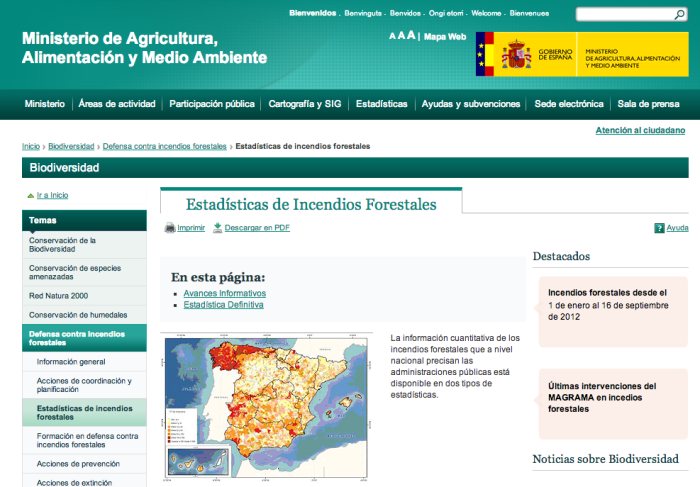700x487 pixels.
Task: Open Ayudas y subvenciones menu
Action: pyautogui.click(x=471, y=104)
